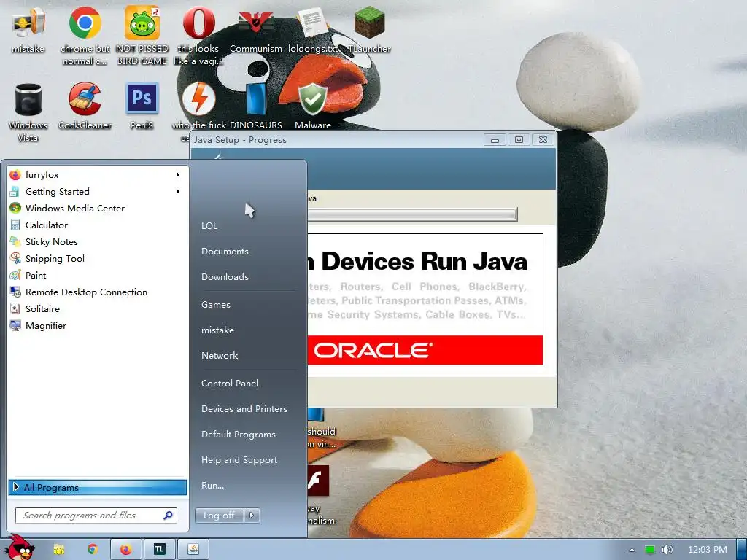This screenshot has height=560, width=747.
Task: Launch the red Opera icon on the desktop
Action: [x=198, y=23]
